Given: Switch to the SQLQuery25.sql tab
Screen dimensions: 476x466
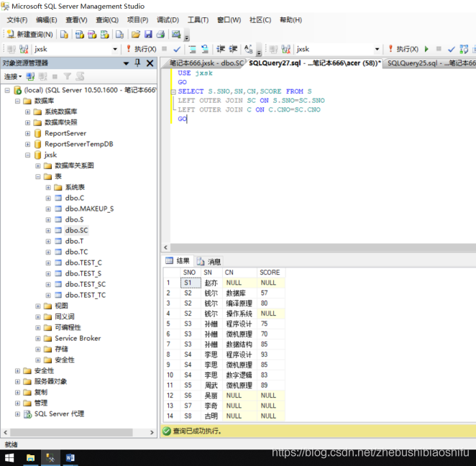Looking at the screenshot, I should 429,63.
